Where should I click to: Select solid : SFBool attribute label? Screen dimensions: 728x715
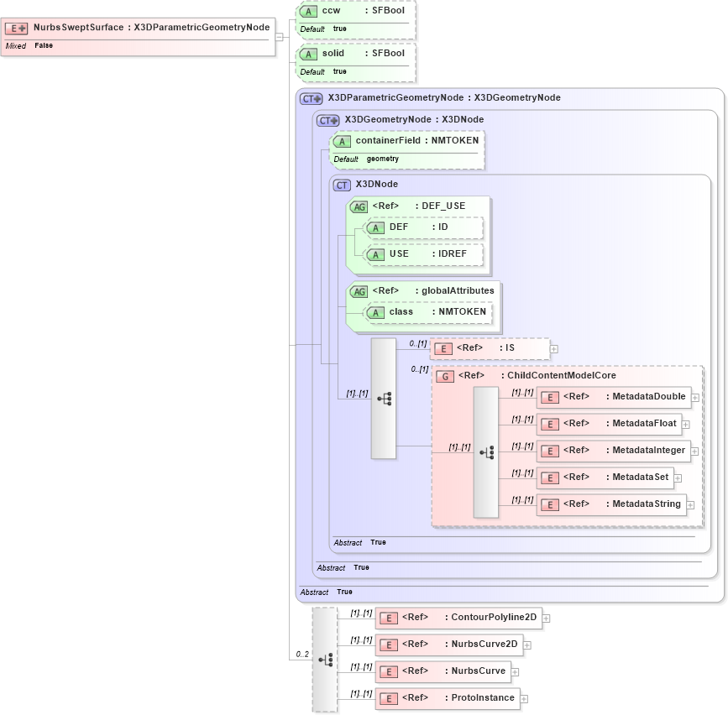click(363, 54)
